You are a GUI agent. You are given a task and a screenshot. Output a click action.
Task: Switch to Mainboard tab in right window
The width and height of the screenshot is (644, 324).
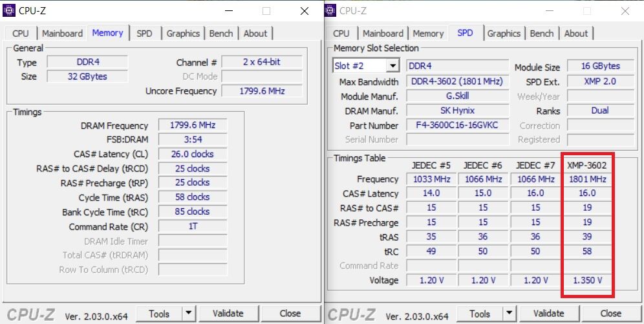point(383,33)
